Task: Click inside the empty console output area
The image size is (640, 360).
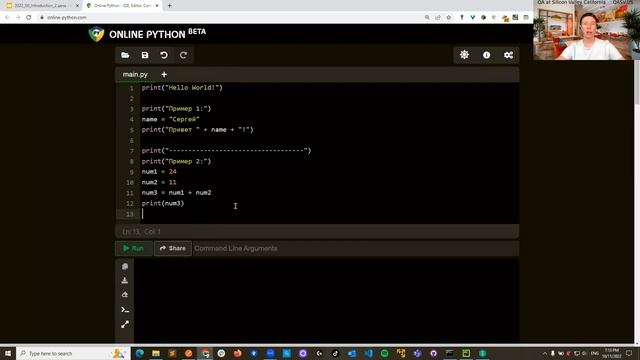Action: 327,300
